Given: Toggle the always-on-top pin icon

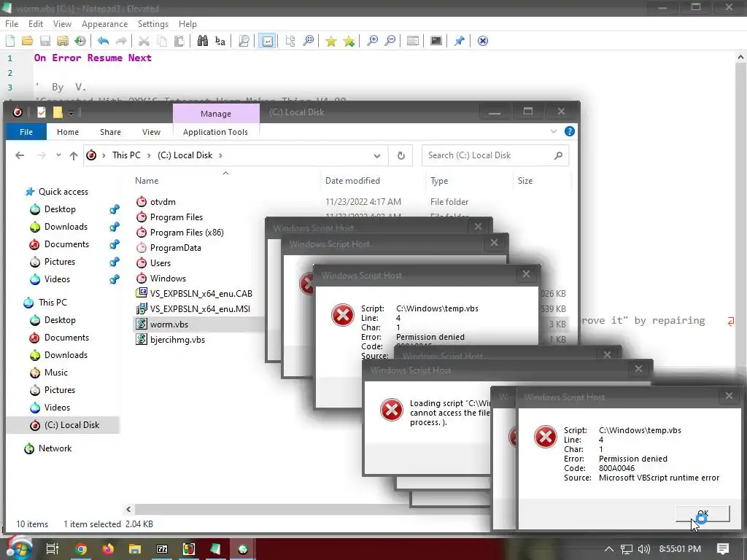Looking at the screenshot, I should point(460,41).
